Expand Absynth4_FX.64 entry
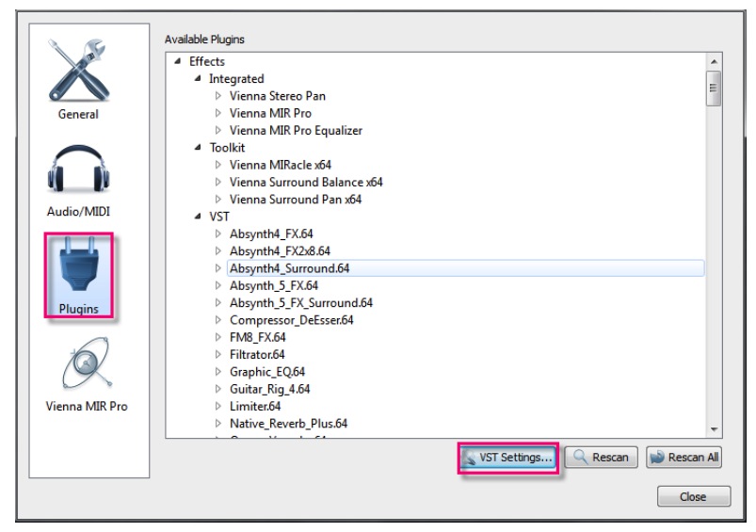Image resolution: width=756 pixels, height=532 pixels. coord(217,234)
